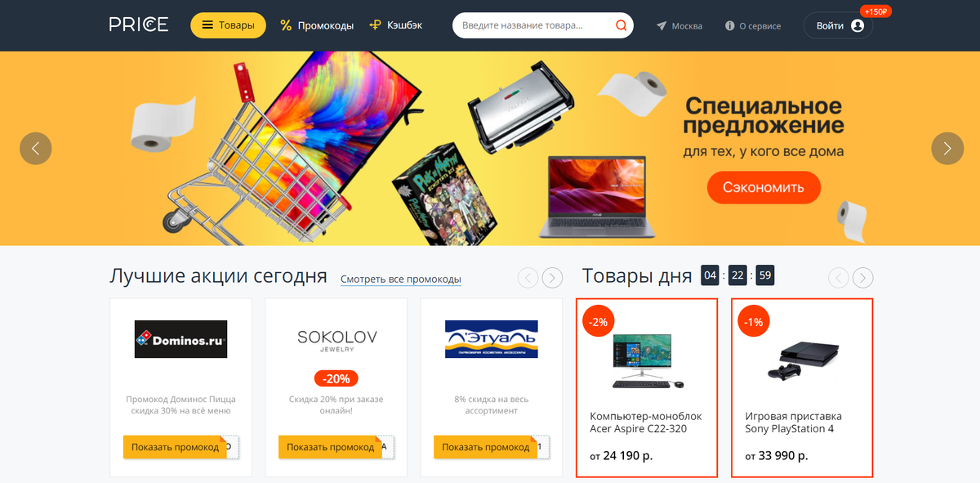
Task: Open the Sony PlayStation 4 product card
Action: (x=802, y=388)
